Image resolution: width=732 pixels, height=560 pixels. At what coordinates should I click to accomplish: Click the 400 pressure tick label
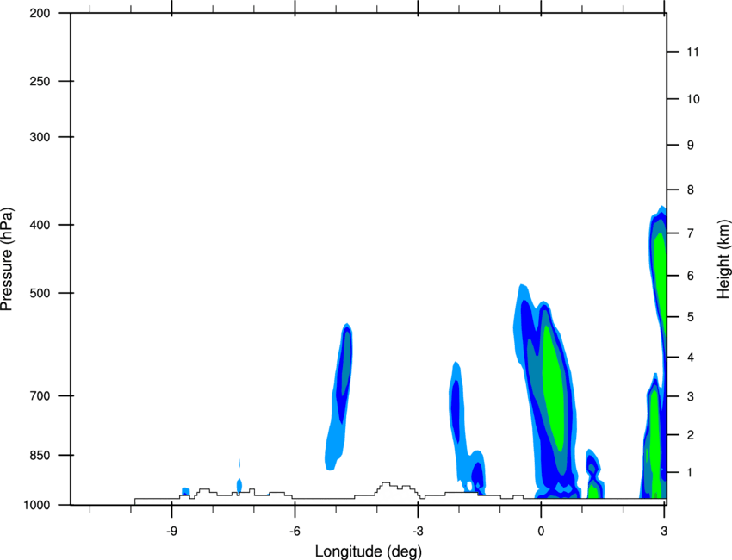click(40, 225)
